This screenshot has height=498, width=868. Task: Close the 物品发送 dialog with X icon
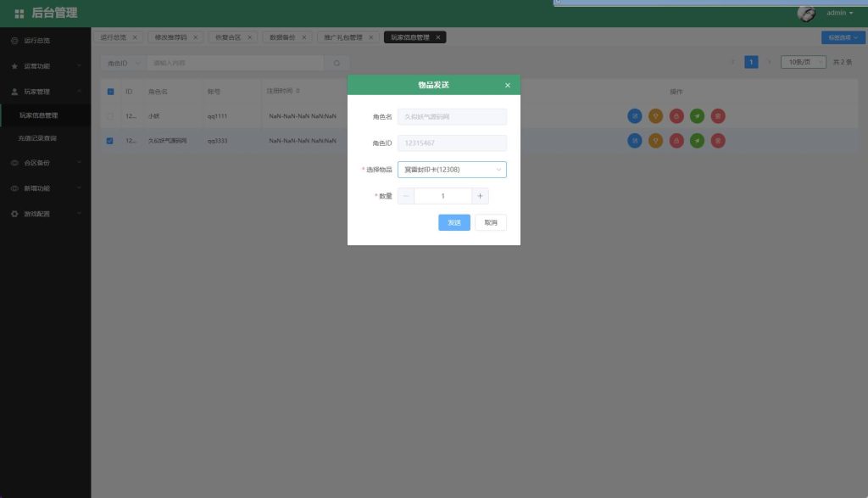click(x=508, y=86)
